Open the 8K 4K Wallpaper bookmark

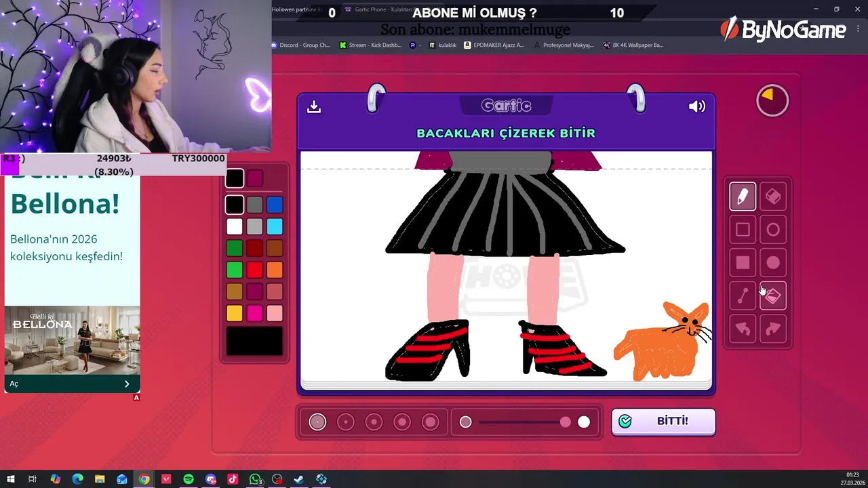[x=633, y=45]
